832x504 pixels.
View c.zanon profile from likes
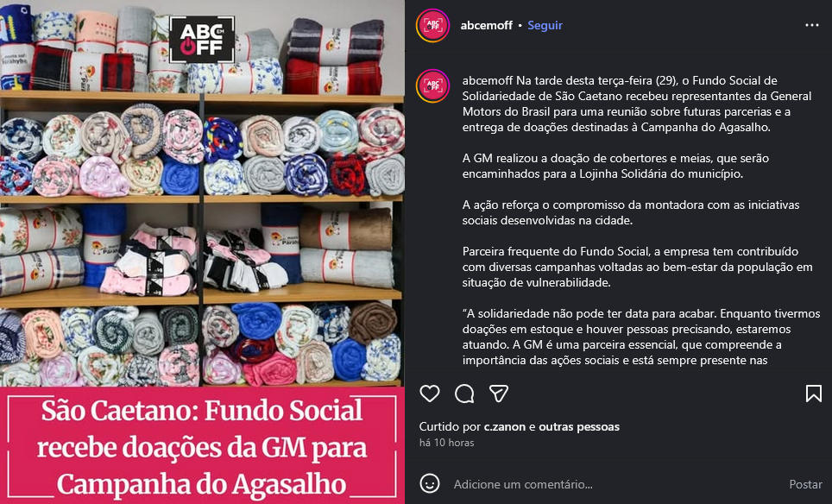505,426
